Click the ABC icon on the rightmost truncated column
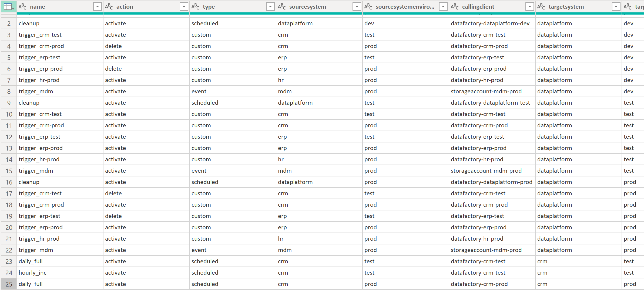Screen dimensions: 644x290 [628, 6]
